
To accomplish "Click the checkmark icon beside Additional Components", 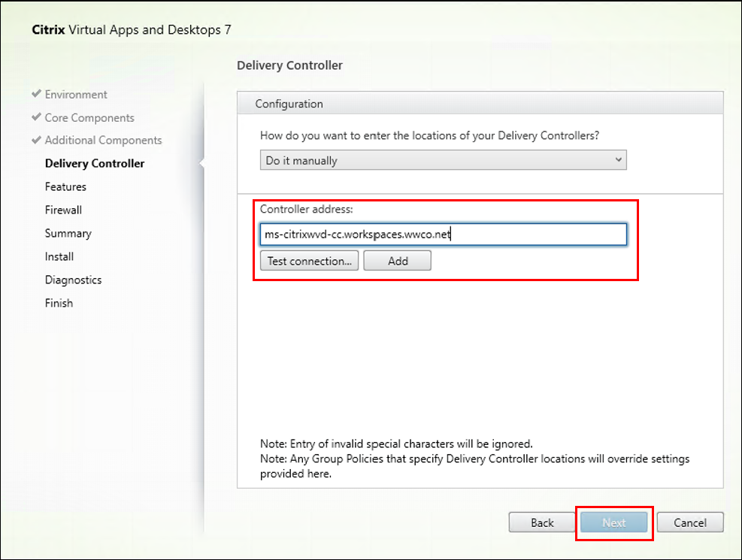I will coord(36,140).
